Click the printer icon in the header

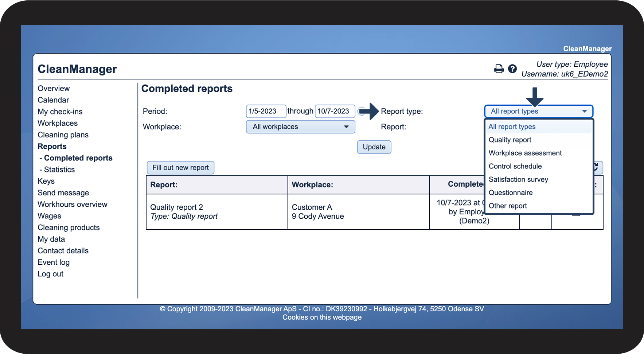(x=499, y=69)
